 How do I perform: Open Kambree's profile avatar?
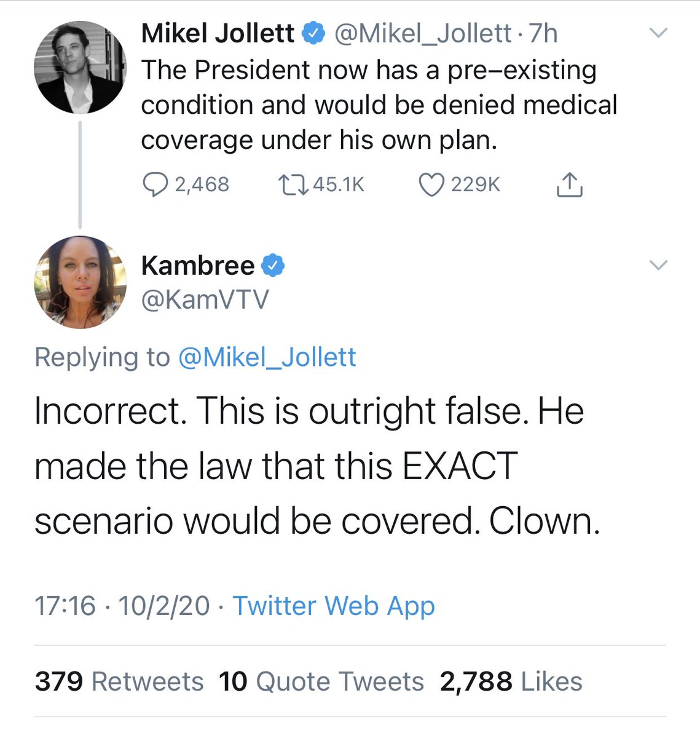80,282
